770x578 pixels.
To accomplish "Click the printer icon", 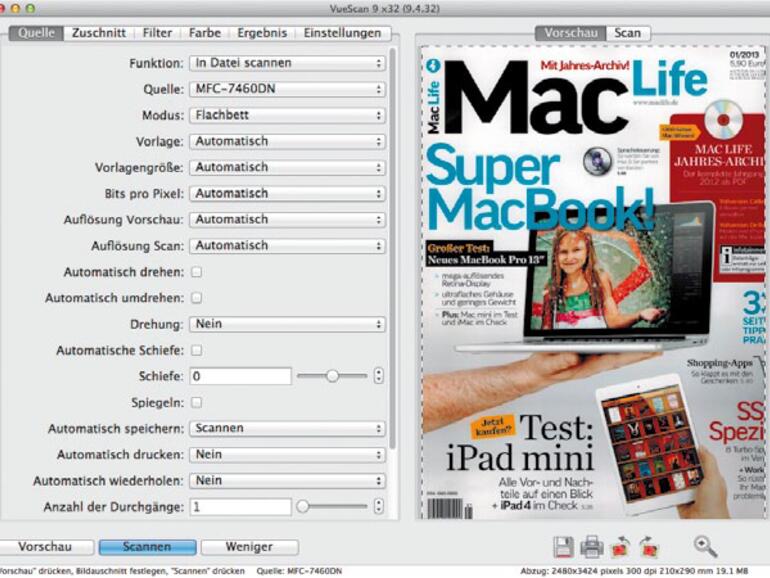I will [x=592, y=547].
